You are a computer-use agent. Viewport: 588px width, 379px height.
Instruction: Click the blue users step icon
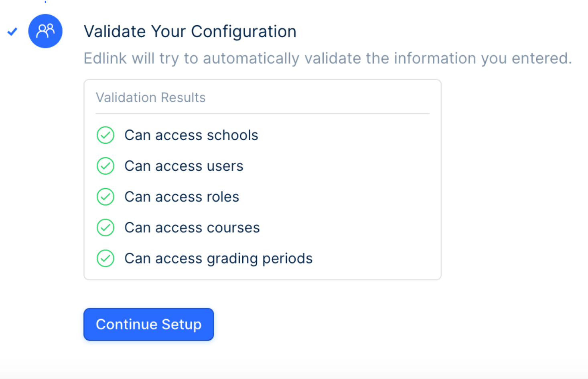[x=45, y=31]
